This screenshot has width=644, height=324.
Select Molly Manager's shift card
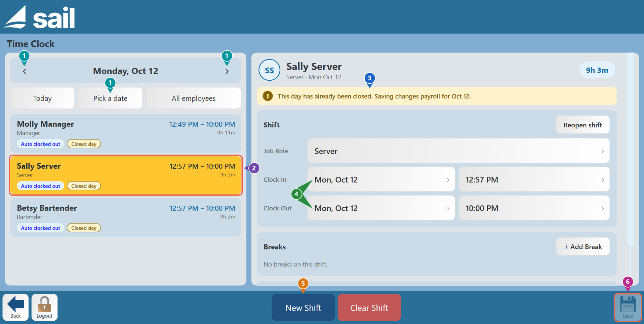tap(126, 133)
